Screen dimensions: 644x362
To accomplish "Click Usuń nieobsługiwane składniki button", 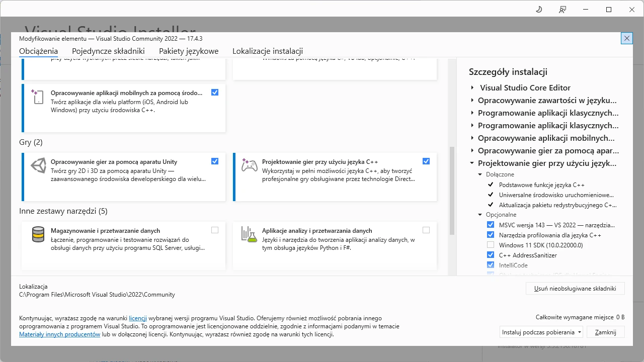I will (575, 289).
